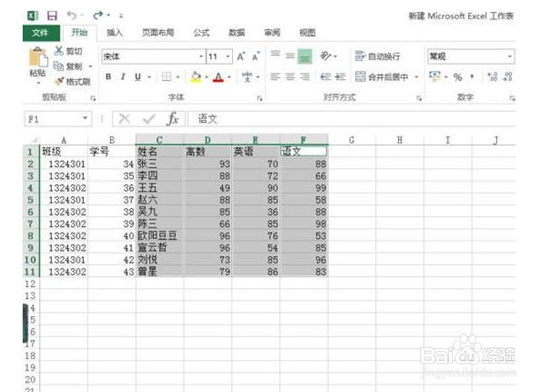Click the formula bar showing 语文
Screen dimensions: 548x392
click(x=351, y=119)
